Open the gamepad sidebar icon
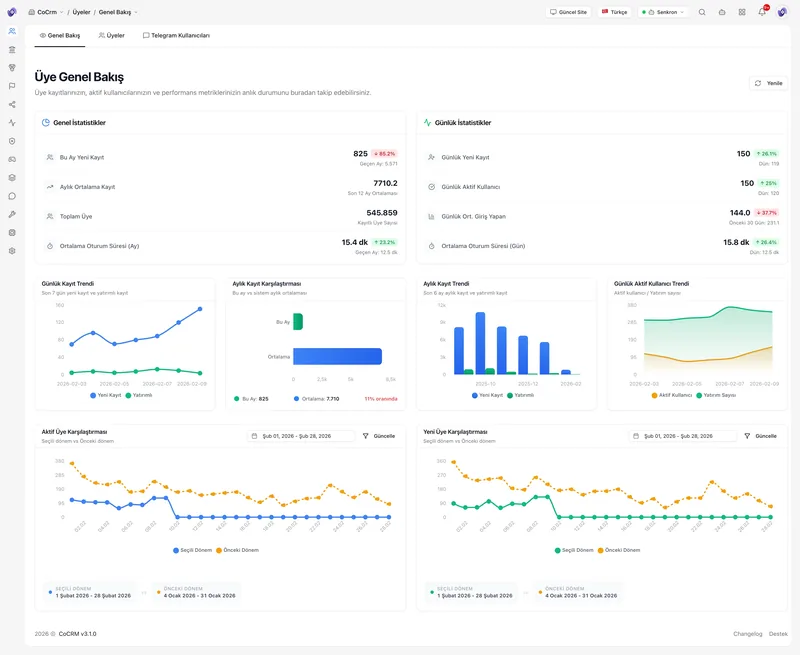 pyautogui.click(x=12, y=160)
